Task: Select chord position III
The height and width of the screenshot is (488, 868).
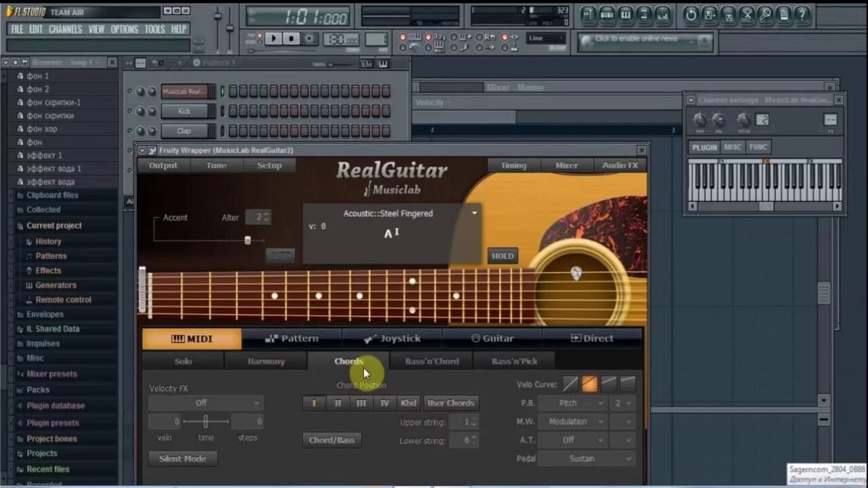Action: (x=361, y=403)
